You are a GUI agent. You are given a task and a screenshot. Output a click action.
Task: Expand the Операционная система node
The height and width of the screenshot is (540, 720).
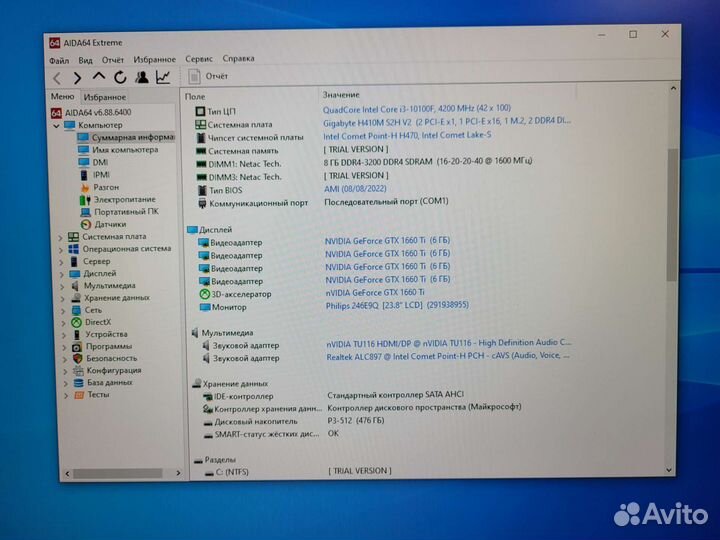[61, 250]
